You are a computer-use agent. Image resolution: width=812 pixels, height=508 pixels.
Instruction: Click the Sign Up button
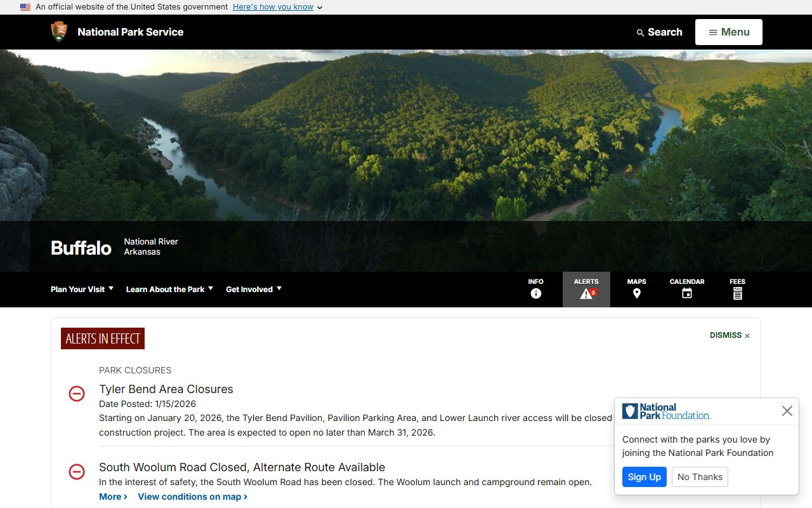click(x=645, y=477)
